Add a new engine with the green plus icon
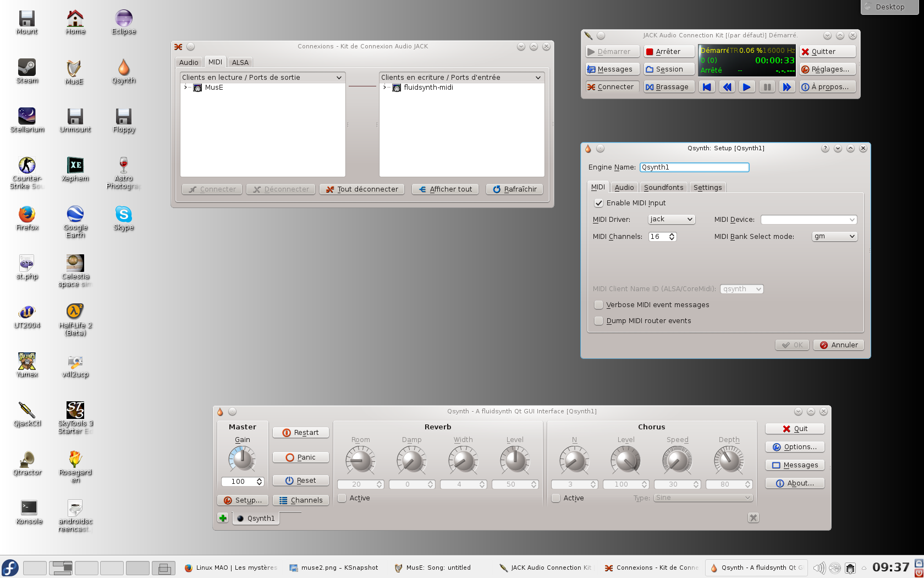Image resolution: width=924 pixels, height=578 pixels. click(223, 518)
